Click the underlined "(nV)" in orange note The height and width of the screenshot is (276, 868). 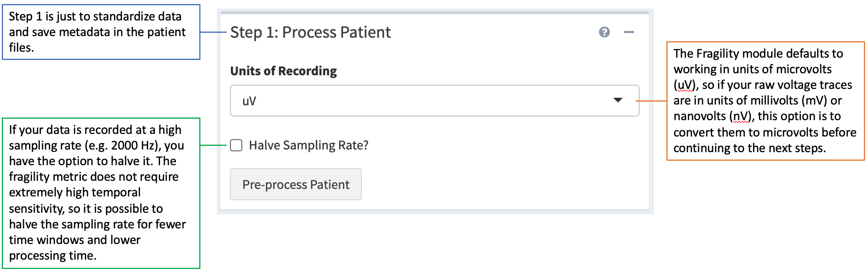click(741, 116)
